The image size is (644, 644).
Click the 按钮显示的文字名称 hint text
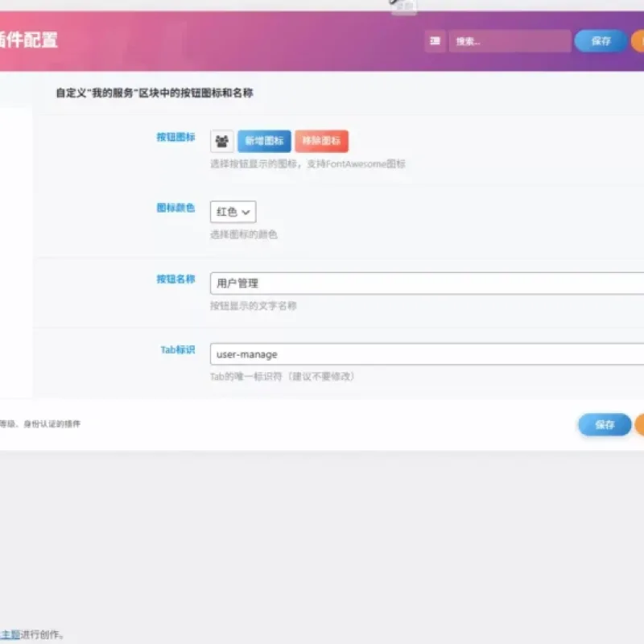coord(254,306)
